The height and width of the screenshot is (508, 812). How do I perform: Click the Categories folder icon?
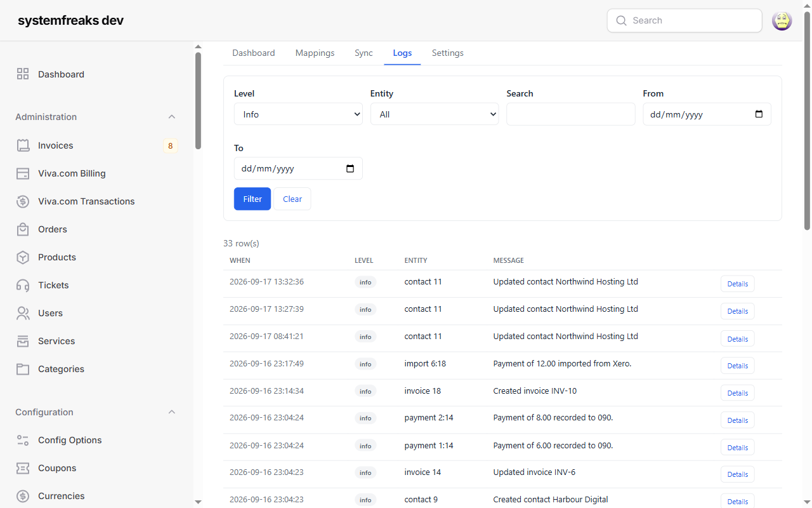click(23, 369)
